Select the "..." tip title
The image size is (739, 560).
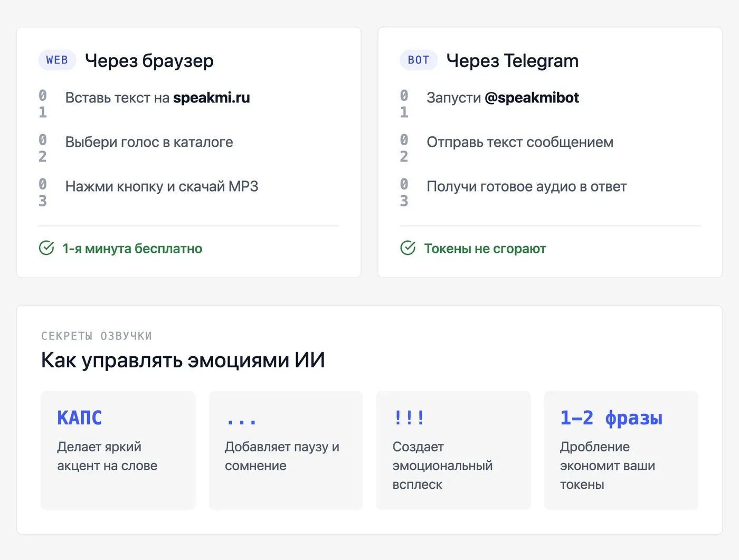pyautogui.click(x=241, y=421)
